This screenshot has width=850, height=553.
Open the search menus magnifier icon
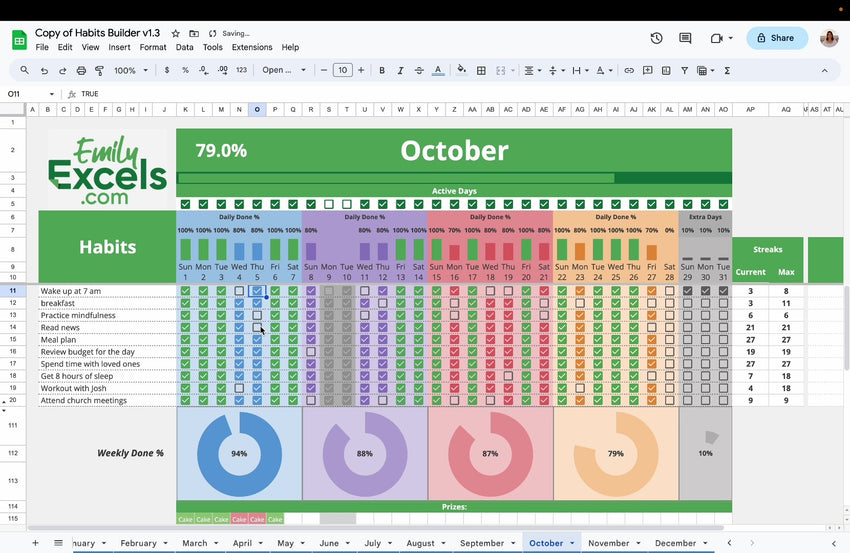click(24, 70)
